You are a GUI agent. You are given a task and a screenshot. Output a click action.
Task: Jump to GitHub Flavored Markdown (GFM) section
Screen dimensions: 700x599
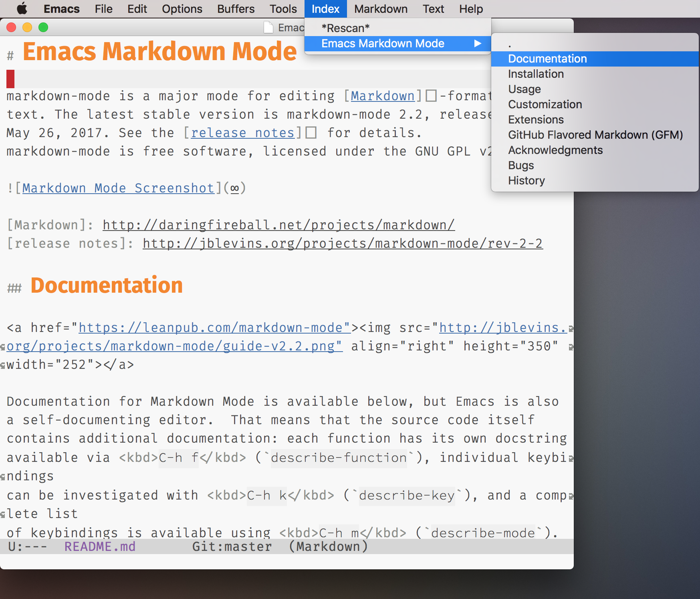click(595, 135)
